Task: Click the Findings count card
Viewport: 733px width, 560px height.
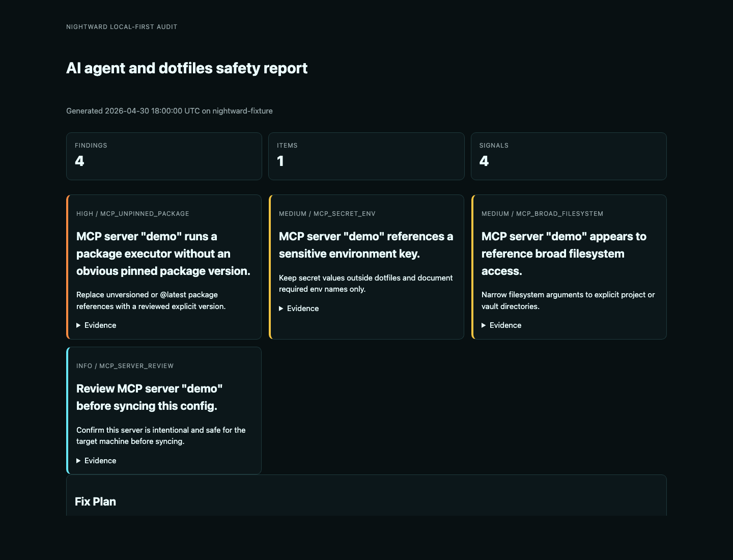Action: tap(164, 156)
